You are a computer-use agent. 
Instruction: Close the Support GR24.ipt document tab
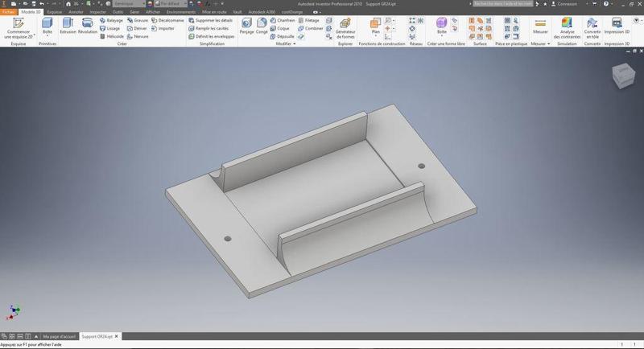(117, 336)
